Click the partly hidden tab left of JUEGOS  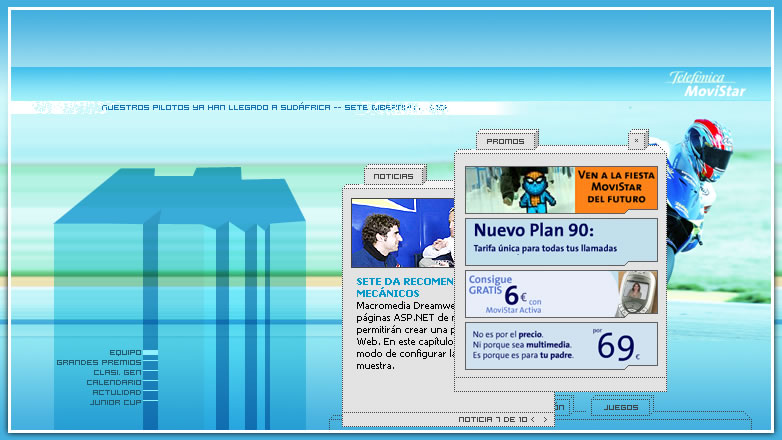pos(564,407)
